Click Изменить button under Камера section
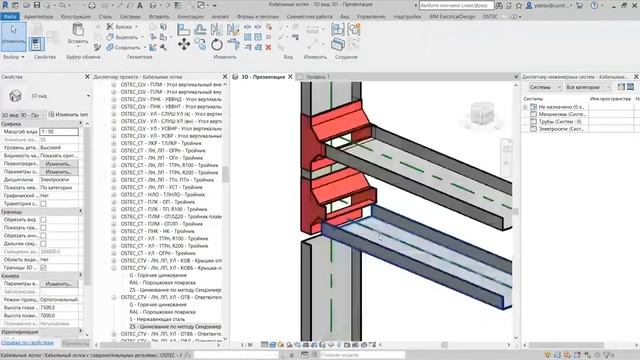 point(58,284)
